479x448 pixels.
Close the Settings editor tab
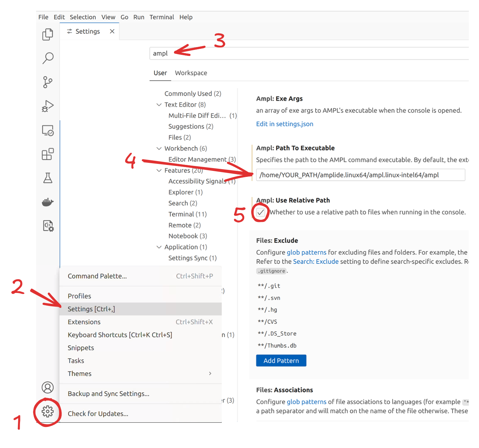coord(112,31)
